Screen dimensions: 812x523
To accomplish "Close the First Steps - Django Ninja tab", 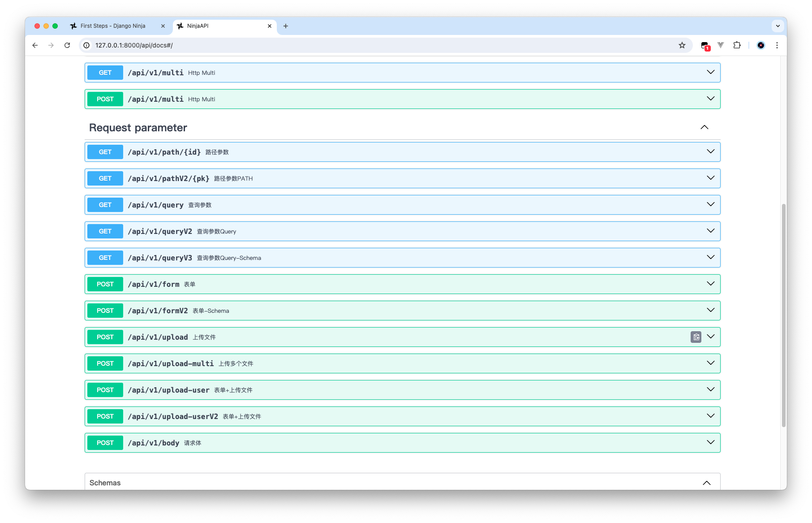I will pos(163,26).
